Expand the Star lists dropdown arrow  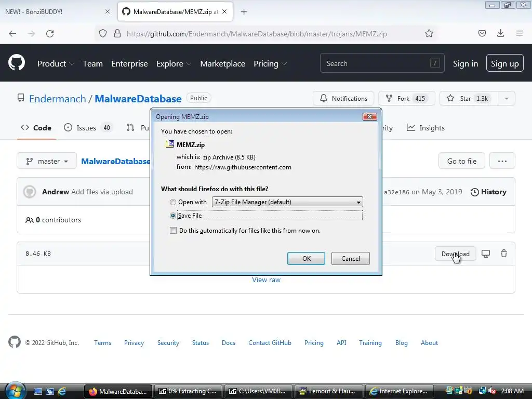pyautogui.click(x=507, y=98)
